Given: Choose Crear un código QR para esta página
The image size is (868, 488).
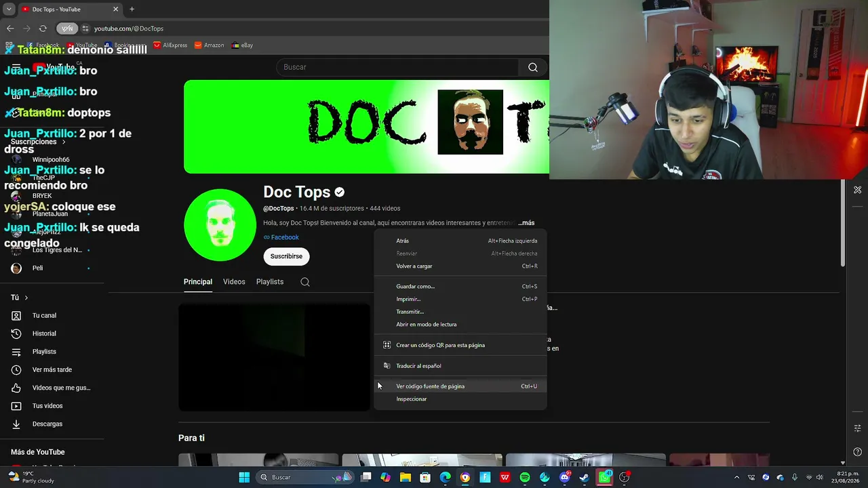Looking at the screenshot, I should [460, 345].
